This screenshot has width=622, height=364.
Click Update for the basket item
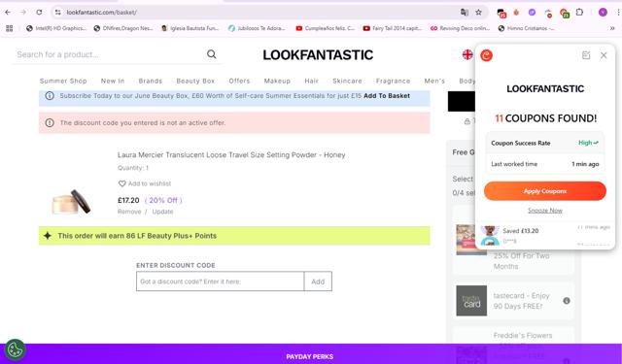pos(162,212)
